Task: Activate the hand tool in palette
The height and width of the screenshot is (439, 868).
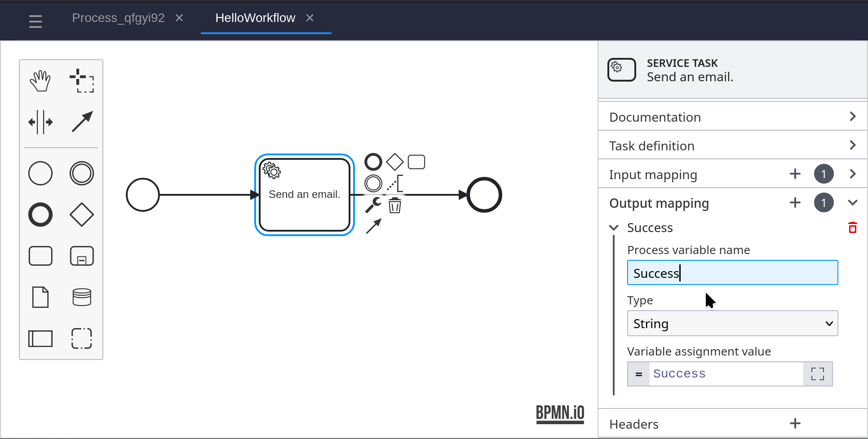Action: tap(40, 81)
